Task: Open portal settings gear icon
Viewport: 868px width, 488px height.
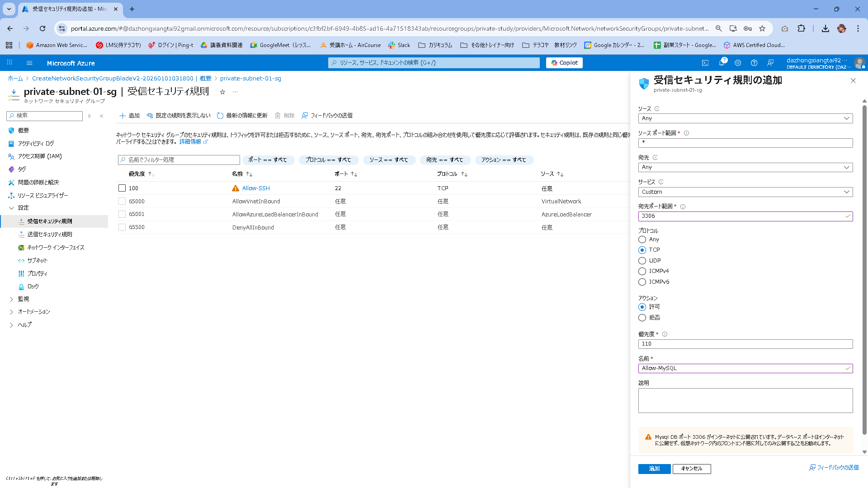Action: tap(738, 63)
